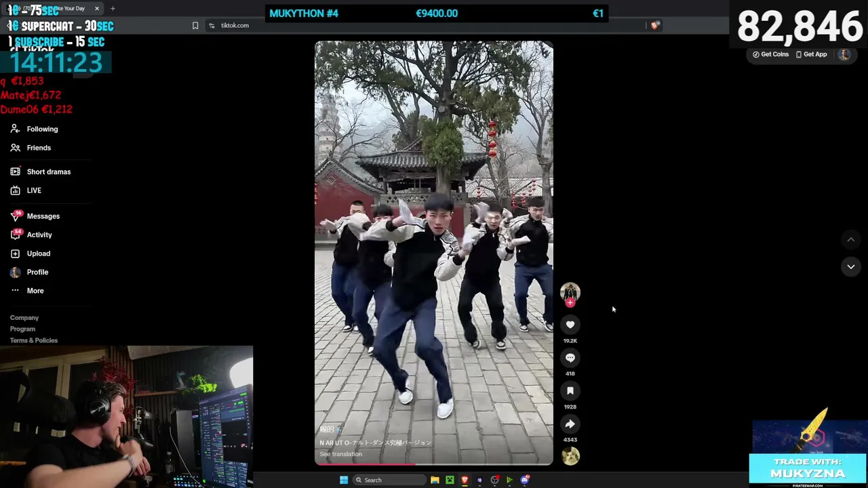Go to previous video with up chevron
868x488 pixels.
coord(851,239)
